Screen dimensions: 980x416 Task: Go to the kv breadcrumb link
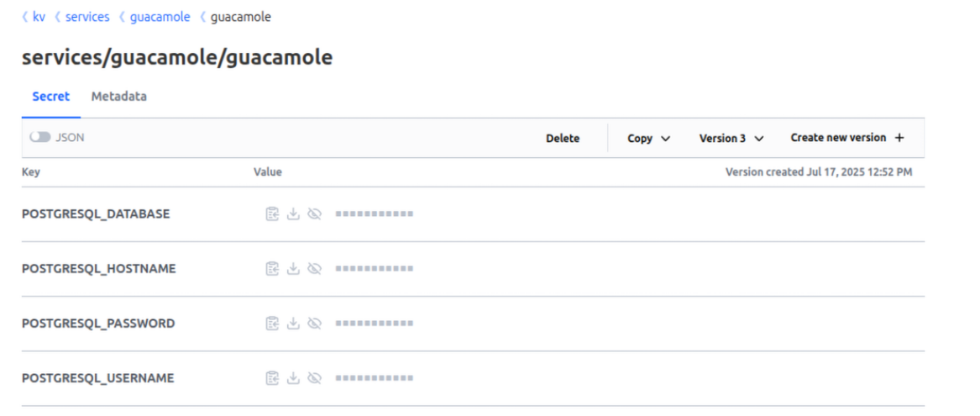39,17
